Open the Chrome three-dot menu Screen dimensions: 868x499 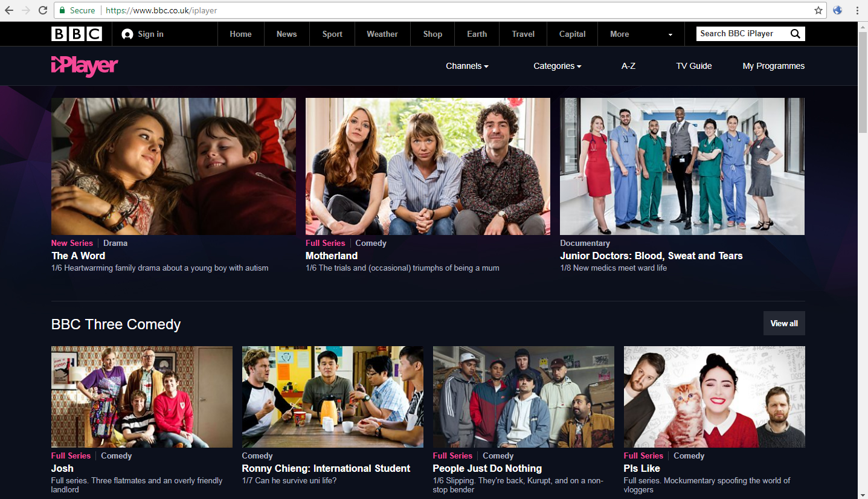point(857,10)
